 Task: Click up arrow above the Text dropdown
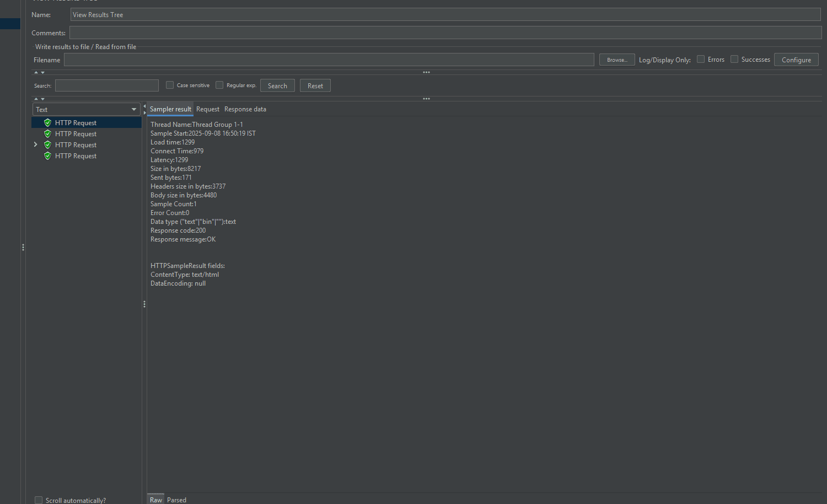click(x=36, y=99)
